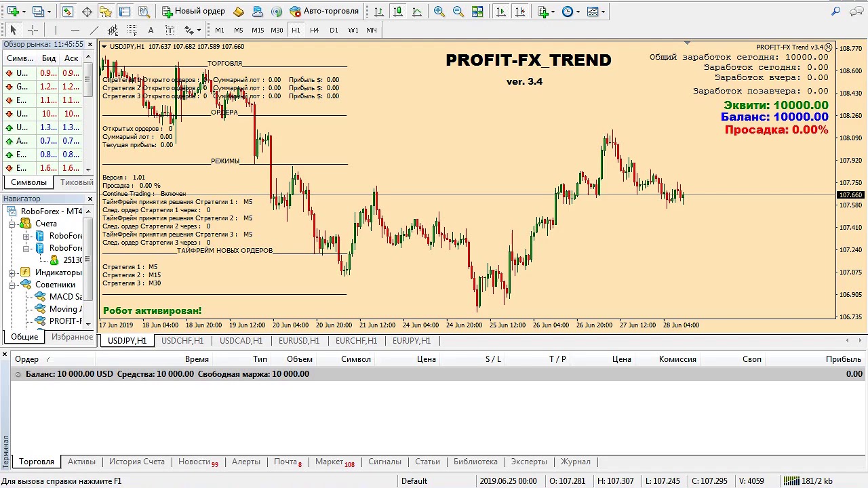The width and height of the screenshot is (868, 488).
Task: Open the virtual hosting cloud icon
Action: point(258,12)
